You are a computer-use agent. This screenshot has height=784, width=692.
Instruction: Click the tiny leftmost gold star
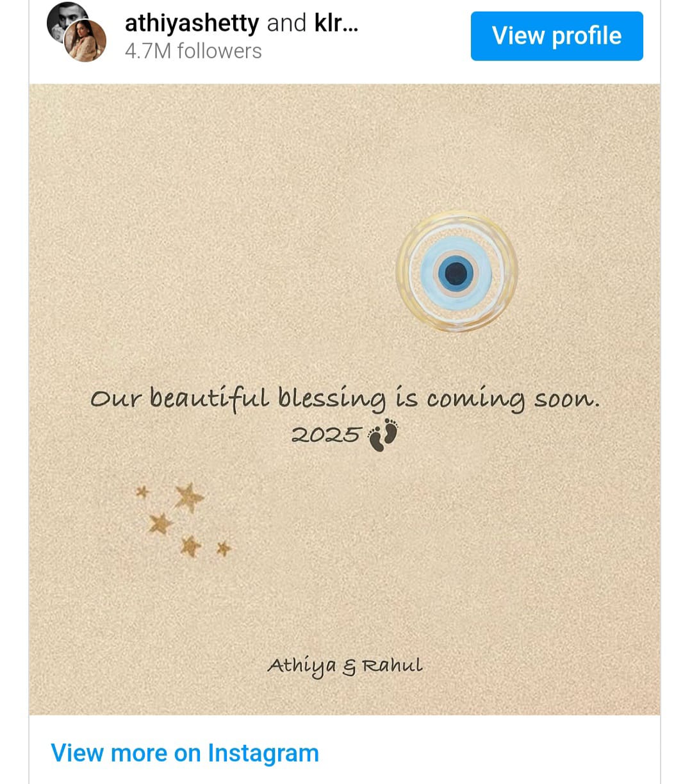click(142, 492)
